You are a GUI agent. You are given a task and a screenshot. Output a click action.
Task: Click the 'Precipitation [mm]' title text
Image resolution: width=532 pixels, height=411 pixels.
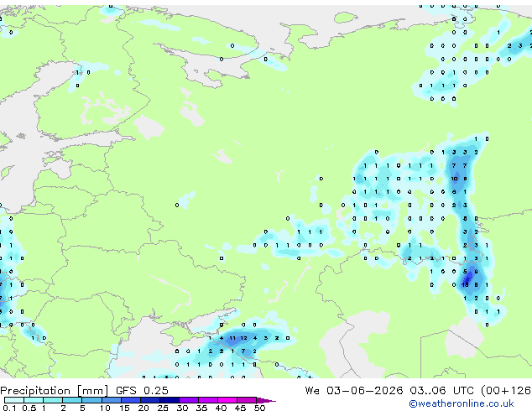point(55,391)
